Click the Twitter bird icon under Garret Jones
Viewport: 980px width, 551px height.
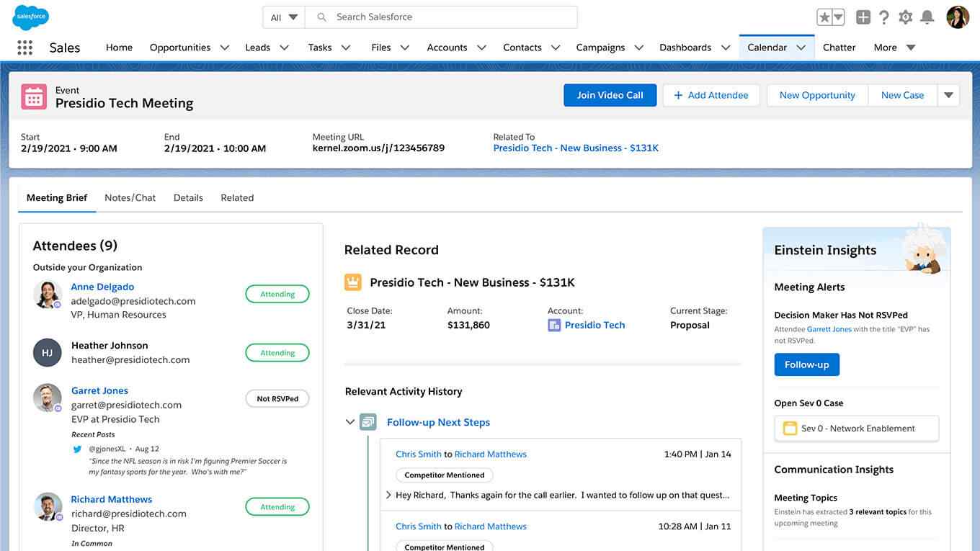tap(77, 449)
